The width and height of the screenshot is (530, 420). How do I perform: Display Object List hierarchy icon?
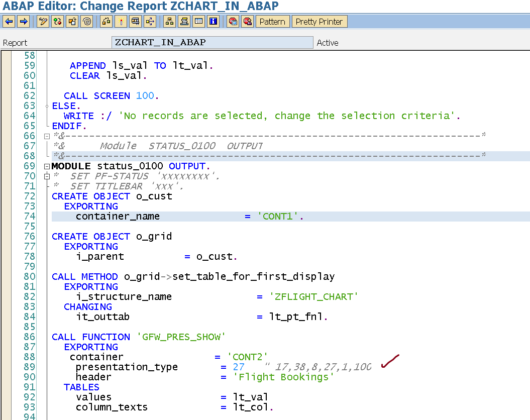(170, 22)
